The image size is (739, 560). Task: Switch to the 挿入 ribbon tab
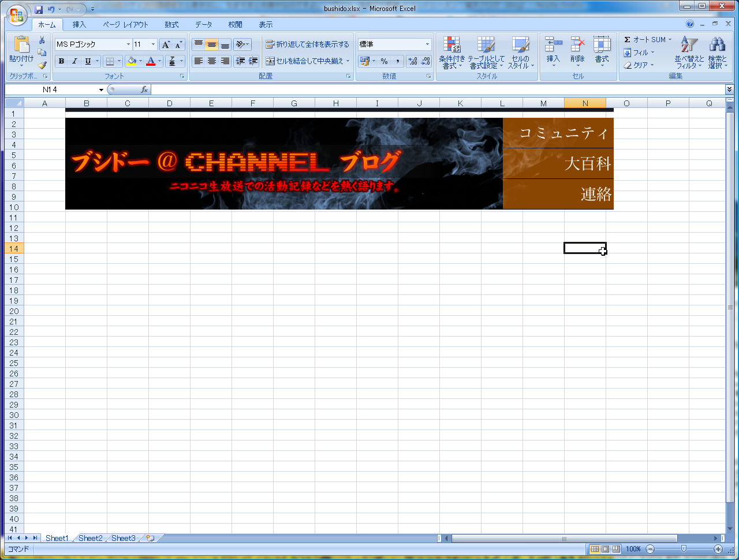coord(79,25)
